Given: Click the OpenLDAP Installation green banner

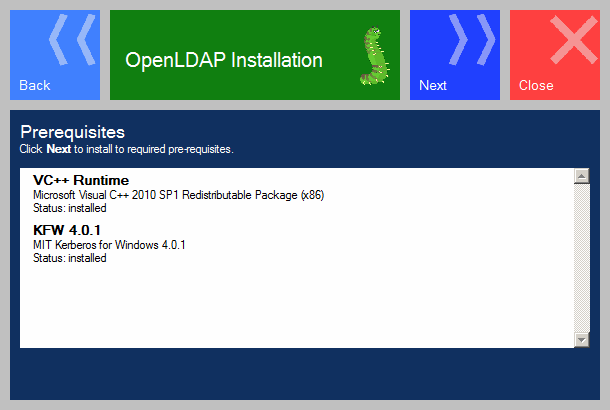Looking at the screenshot, I should [255, 55].
